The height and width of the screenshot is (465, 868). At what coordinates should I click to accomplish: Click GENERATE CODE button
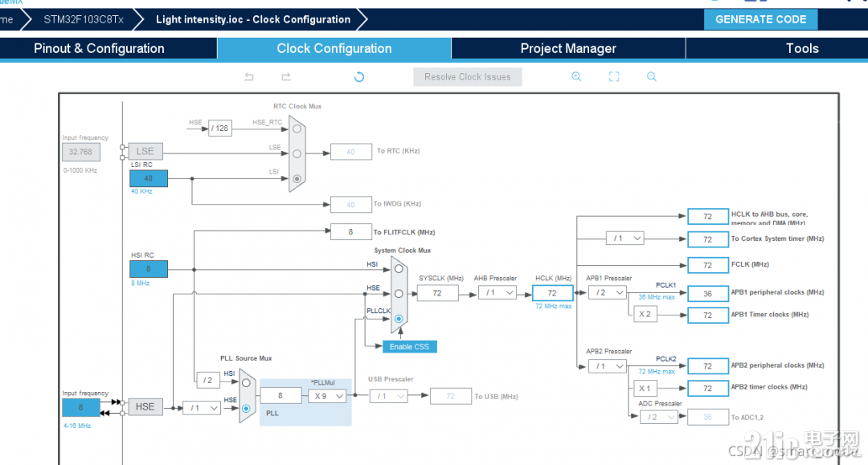760,19
